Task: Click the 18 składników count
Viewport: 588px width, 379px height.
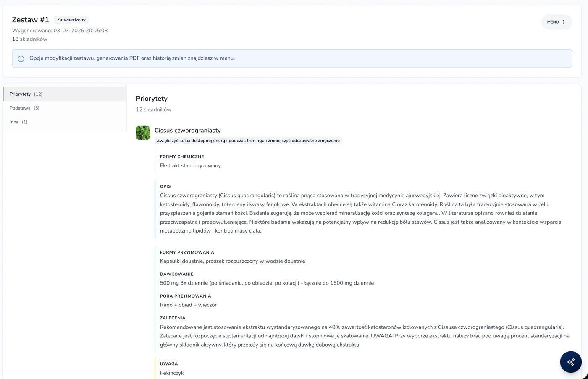Action: [29, 39]
